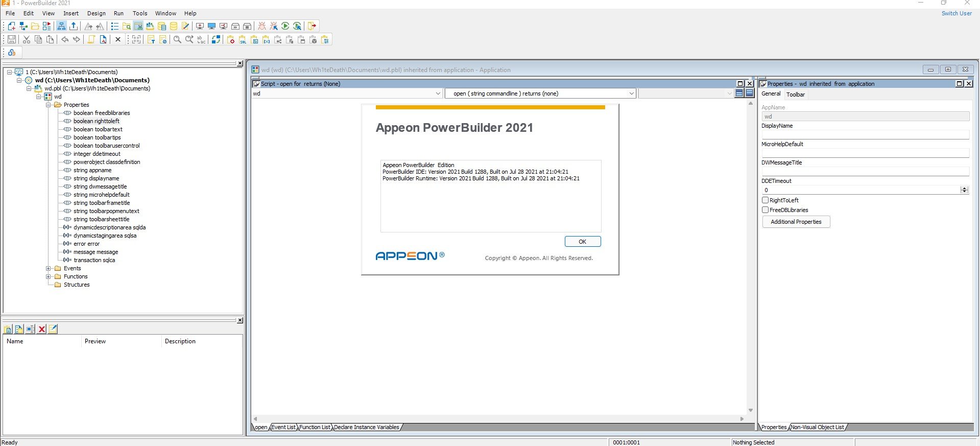The height and width of the screenshot is (446, 980).
Task: Expand the Functions folder in tree
Action: tap(49, 276)
